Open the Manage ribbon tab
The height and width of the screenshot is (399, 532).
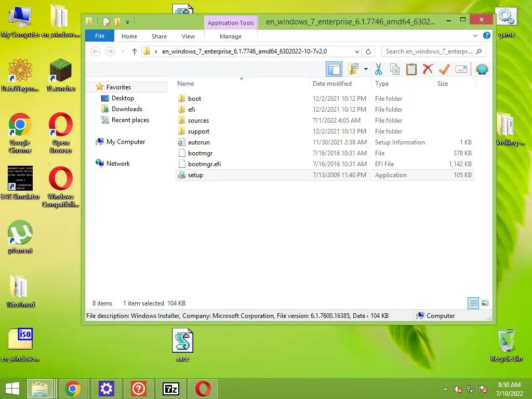(x=231, y=36)
